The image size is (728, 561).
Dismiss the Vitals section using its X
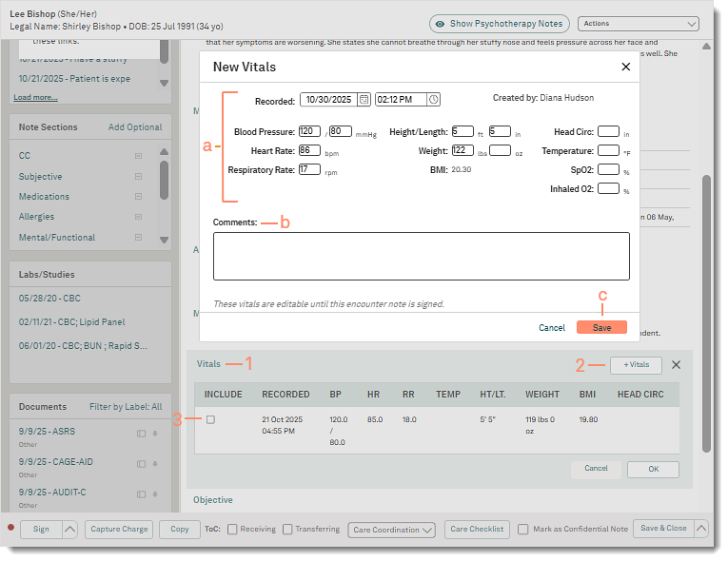pos(676,364)
